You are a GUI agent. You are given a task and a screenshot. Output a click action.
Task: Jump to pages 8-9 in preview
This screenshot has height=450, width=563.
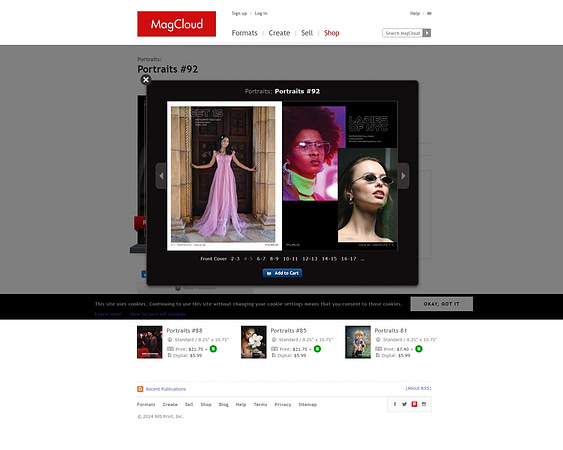[x=274, y=259]
